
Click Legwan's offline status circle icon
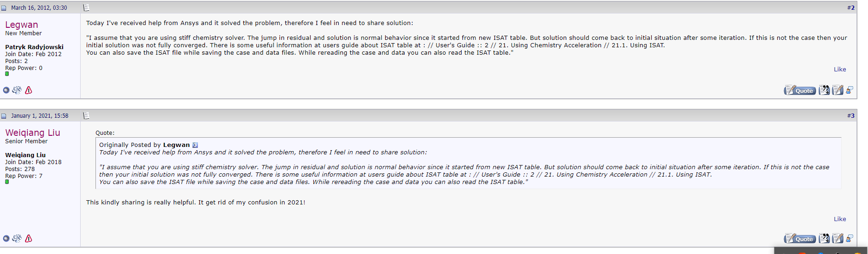point(6,90)
